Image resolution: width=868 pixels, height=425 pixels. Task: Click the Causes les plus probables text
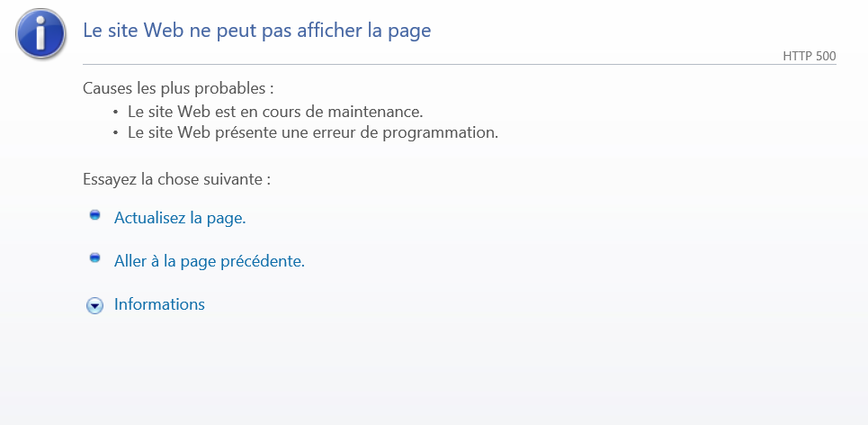(178, 88)
